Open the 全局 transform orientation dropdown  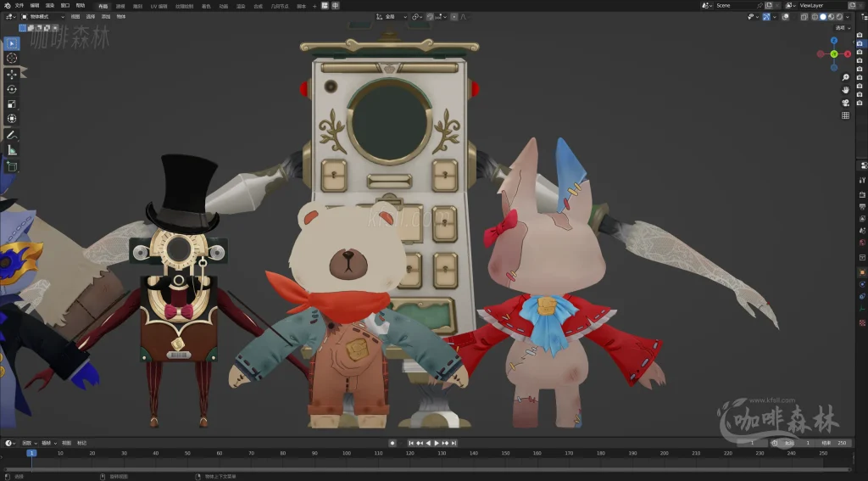click(x=392, y=17)
